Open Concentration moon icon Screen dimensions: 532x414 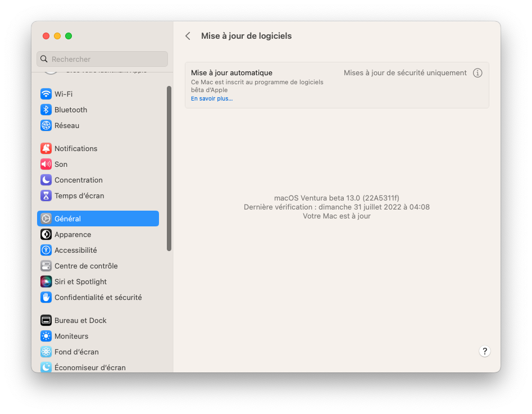(46, 180)
